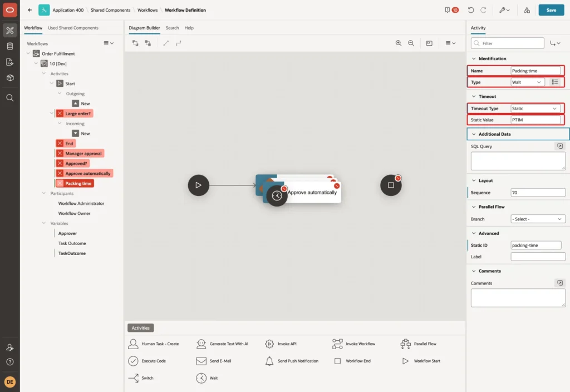
Task: Add a Send E-Mail activity
Action: pyautogui.click(x=214, y=361)
